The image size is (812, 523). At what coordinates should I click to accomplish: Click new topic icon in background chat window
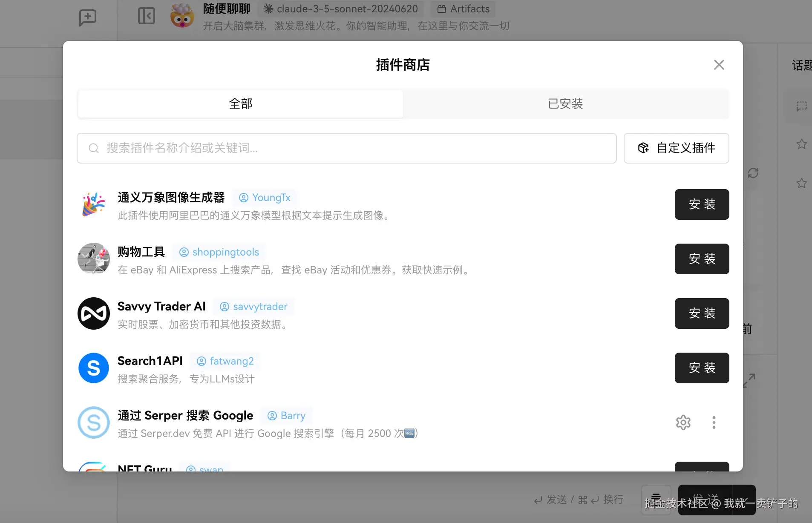[88, 18]
